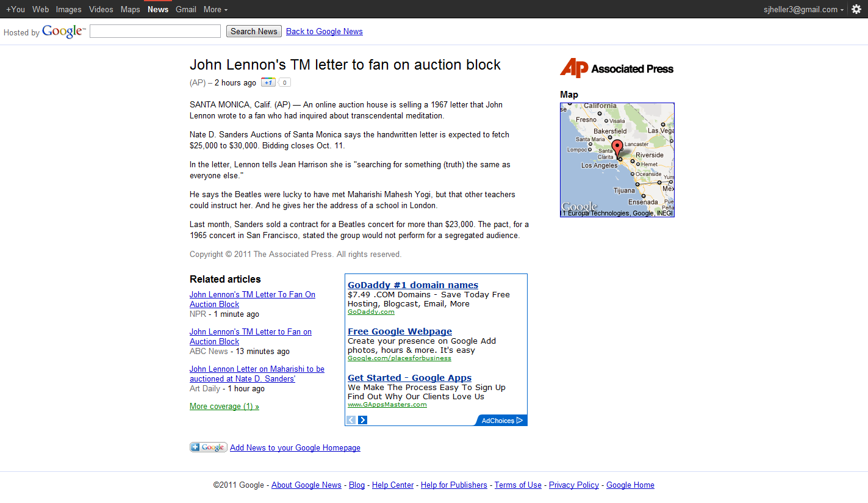
Task: Follow the Back to Google News link
Action: pos(325,31)
